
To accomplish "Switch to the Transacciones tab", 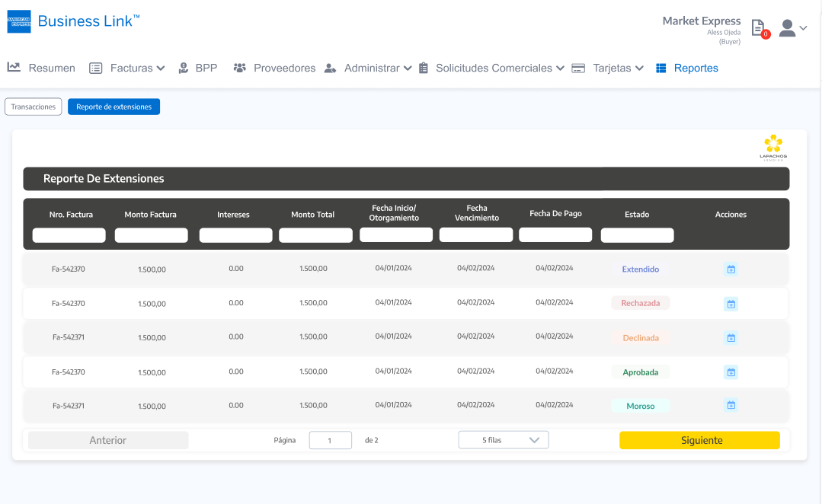I will pos(34,107).
